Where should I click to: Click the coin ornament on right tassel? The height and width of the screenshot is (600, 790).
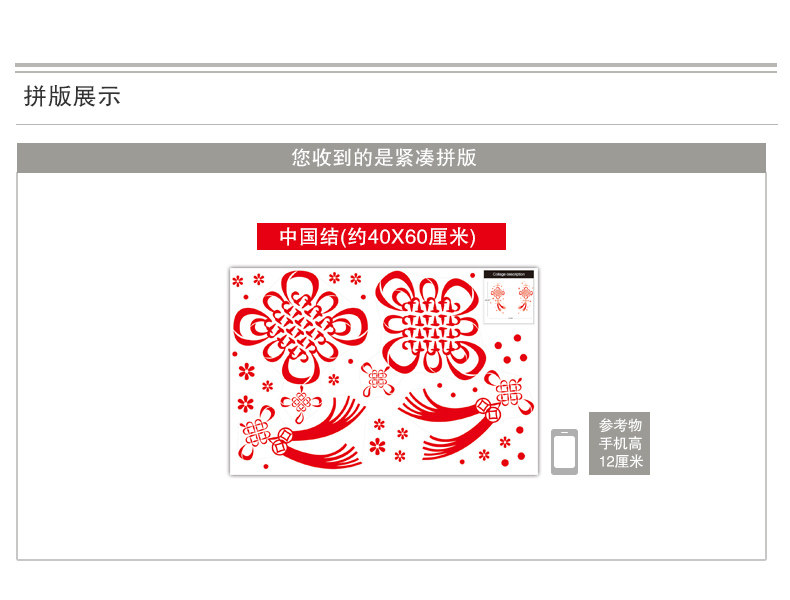click(488, 410)
